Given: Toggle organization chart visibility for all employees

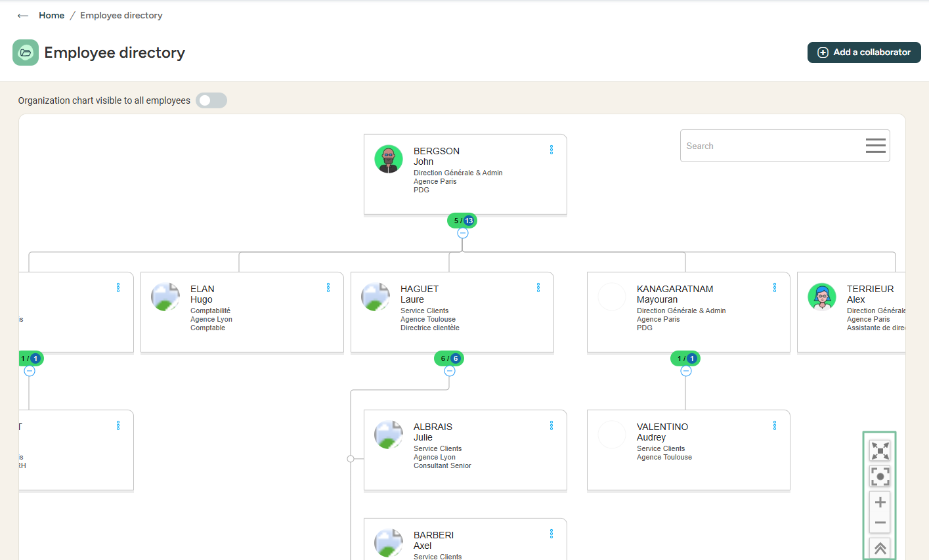Looking at the screenshot, I should tap(211, 100).
